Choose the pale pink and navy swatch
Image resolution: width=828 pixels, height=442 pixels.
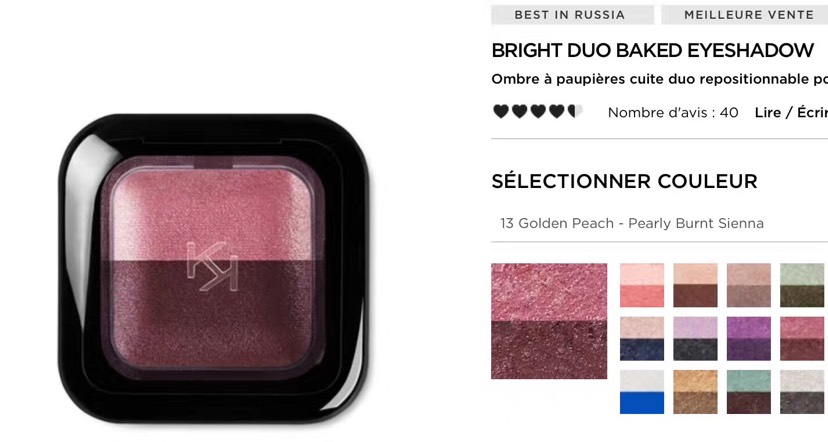(642, 338)
